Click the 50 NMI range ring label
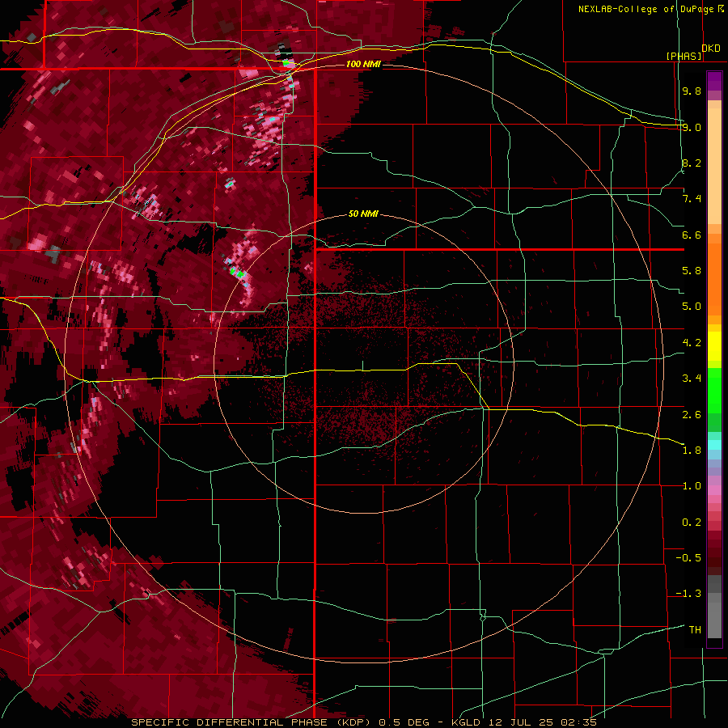The height and width of the screenshot is (728, 728). 363,214
